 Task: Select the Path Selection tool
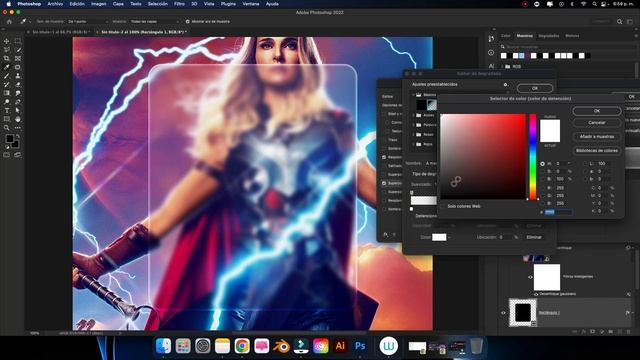18,111
